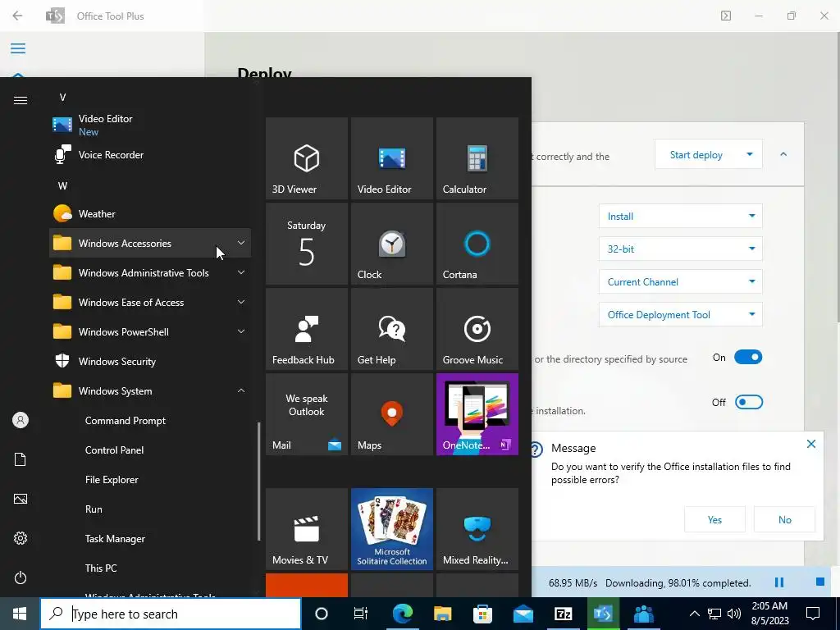Launch Microsoft Solitaire Collection tile

[x=391, y=529]
